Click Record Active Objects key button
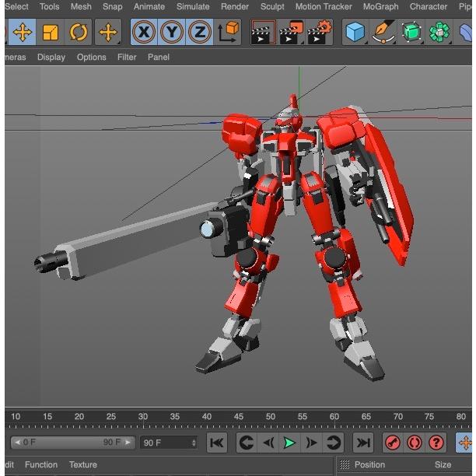This screenshot has height=476, width=476. click(393, 443)
